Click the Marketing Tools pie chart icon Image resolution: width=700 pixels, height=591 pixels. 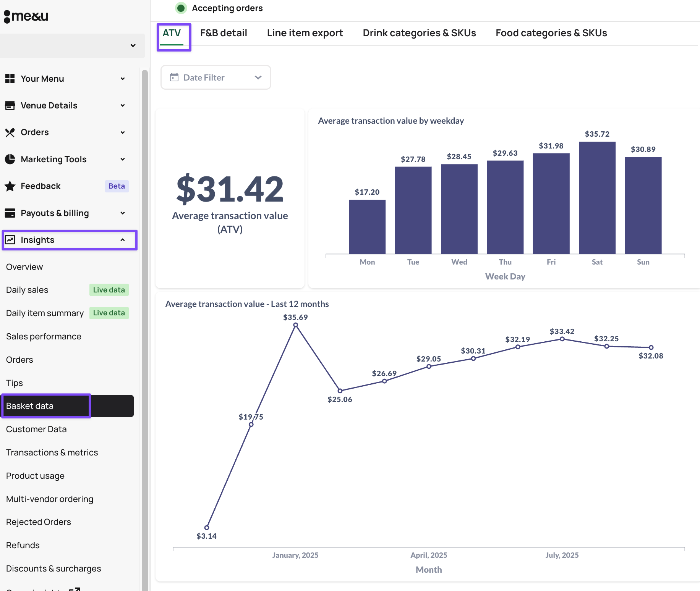[10, 159]
